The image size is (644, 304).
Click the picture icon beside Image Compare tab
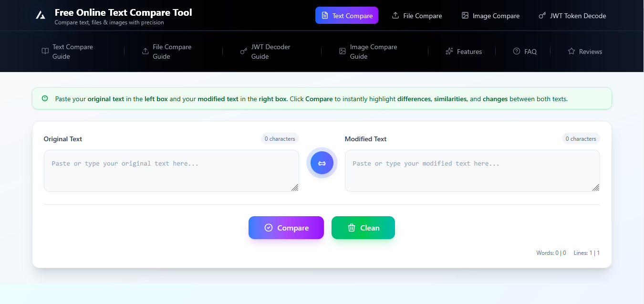coord(465,16)
